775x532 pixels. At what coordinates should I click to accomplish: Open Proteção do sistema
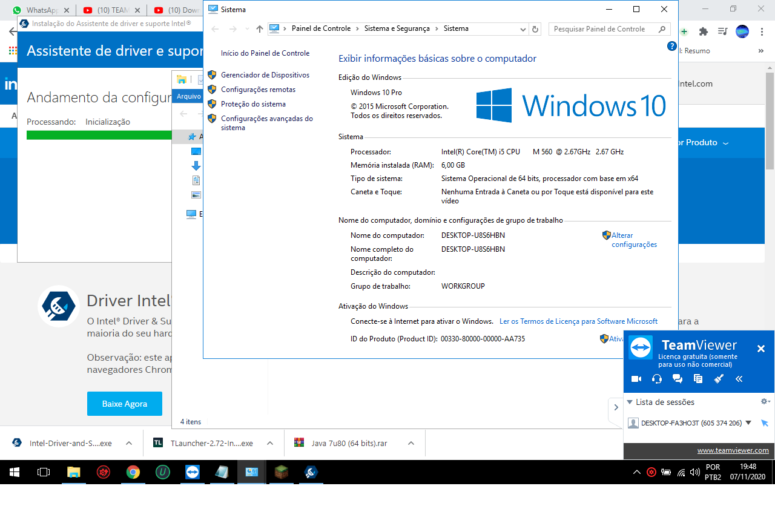tap(253, 104)
